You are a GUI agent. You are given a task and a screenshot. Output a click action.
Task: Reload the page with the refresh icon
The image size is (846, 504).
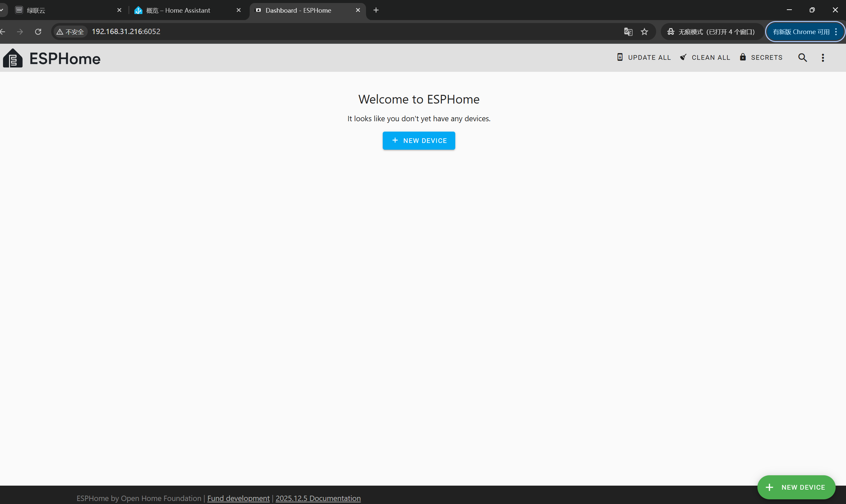[38, 32]
